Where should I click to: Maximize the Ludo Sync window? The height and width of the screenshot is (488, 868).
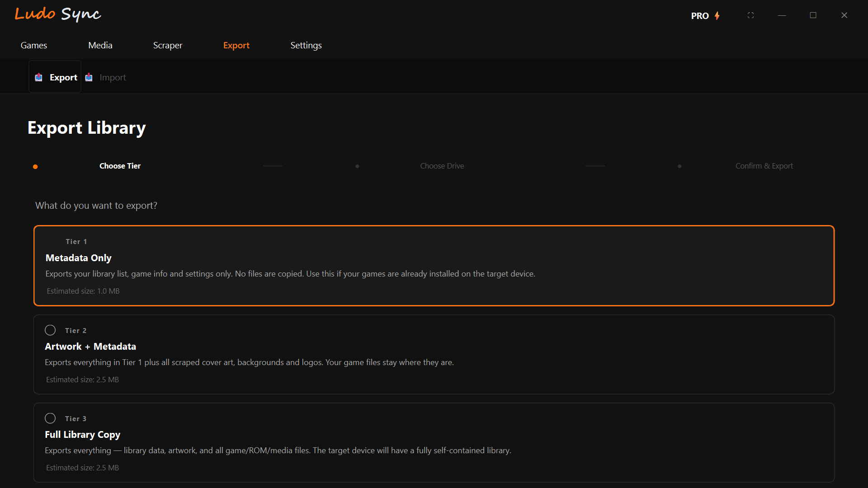point(813,15)
